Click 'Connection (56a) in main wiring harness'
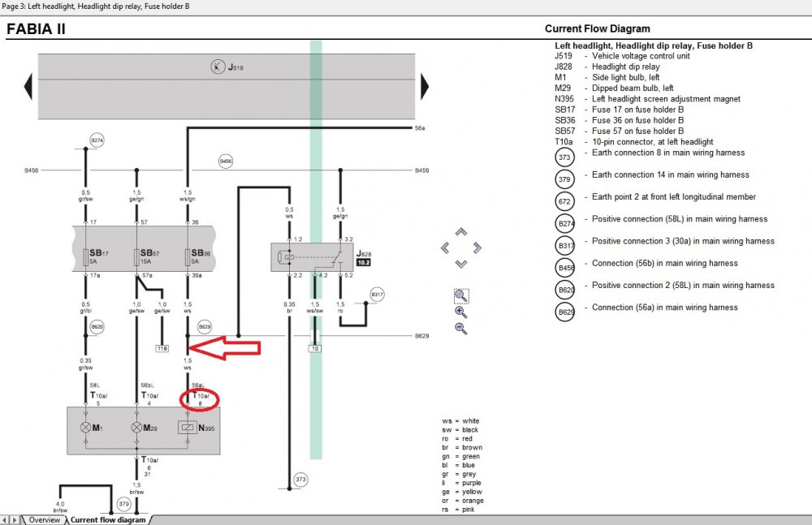Image resolution: width=812 pixels, height=525 pixels. click(x=665, y=308)
